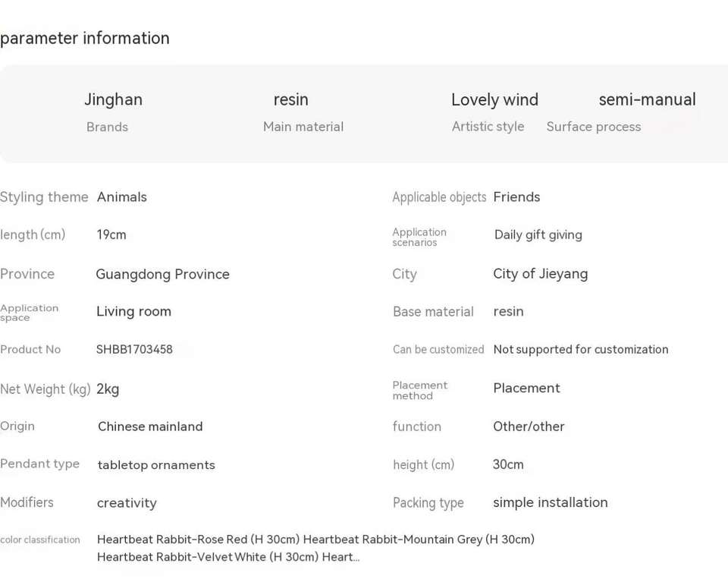The height and width of the screenshot is (579, 728).
Task: Select product number SHBB1703458
Action: (134, 350)
